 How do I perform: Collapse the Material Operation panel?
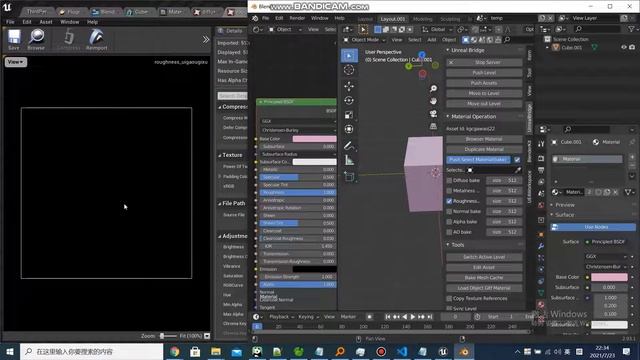tap(448, 116)
